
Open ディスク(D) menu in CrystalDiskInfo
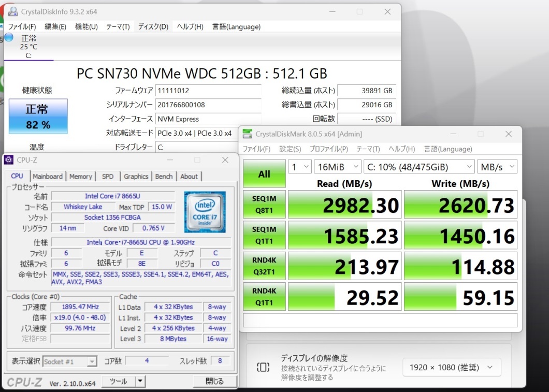coord(153,26)
